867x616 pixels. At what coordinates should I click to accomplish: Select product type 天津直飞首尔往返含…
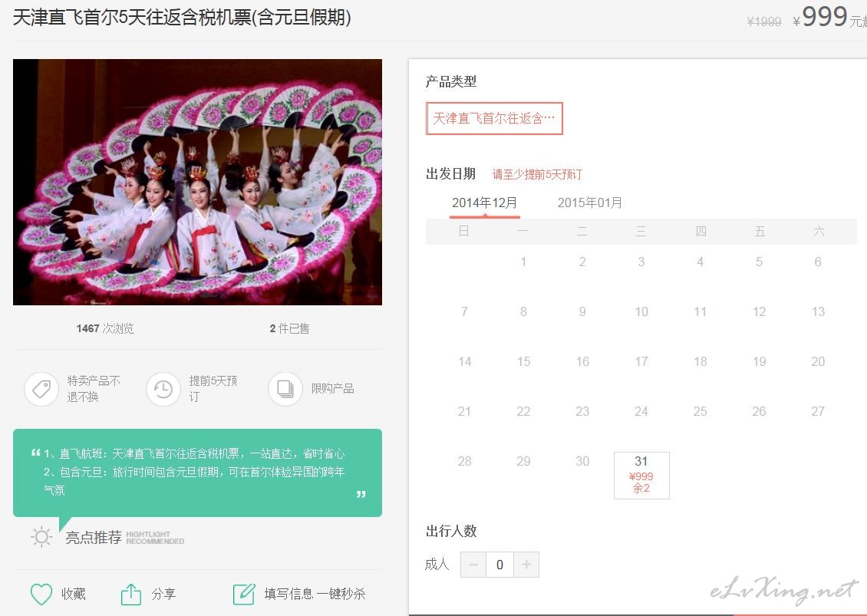point(494,118)
